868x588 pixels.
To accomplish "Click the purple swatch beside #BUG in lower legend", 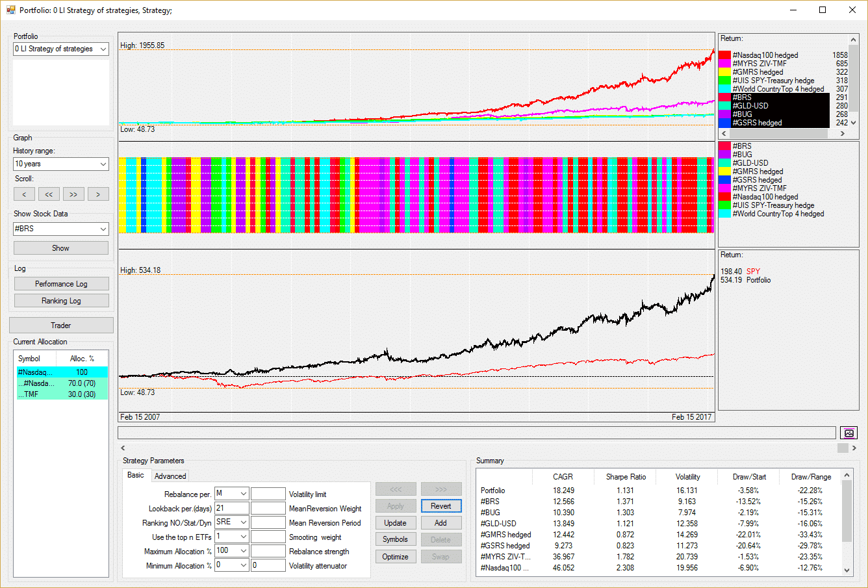I will [725, 155].
